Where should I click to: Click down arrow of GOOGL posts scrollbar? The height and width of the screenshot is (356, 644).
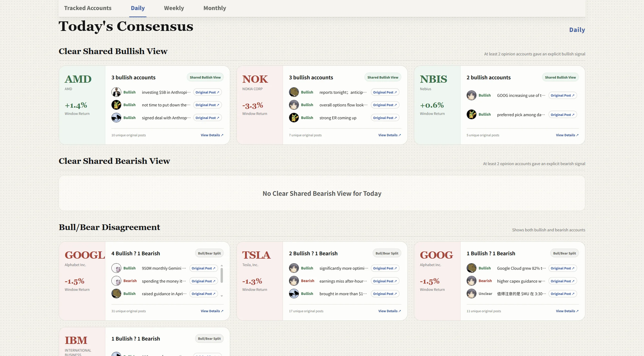click(222, 296)
